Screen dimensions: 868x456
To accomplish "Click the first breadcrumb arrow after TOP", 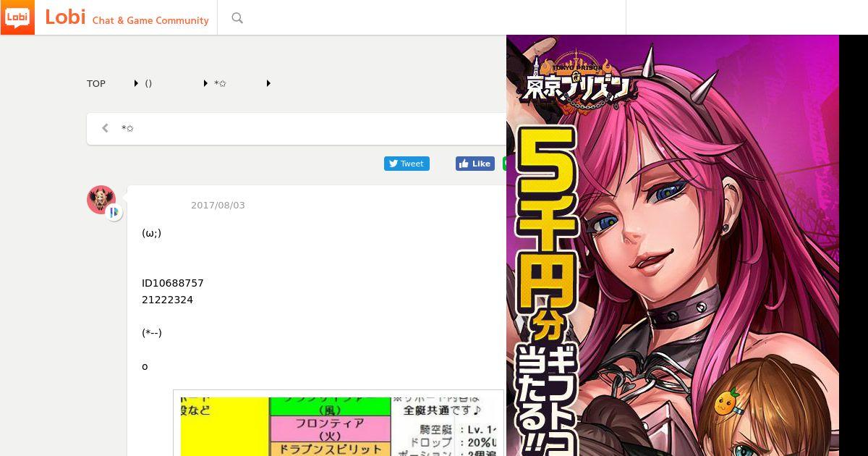I will pyautogui.click(x=136, y=83).
